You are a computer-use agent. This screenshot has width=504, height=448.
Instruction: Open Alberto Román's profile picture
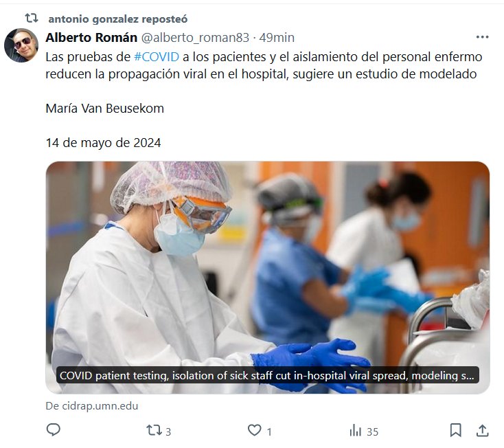click(x=21, y=45)
